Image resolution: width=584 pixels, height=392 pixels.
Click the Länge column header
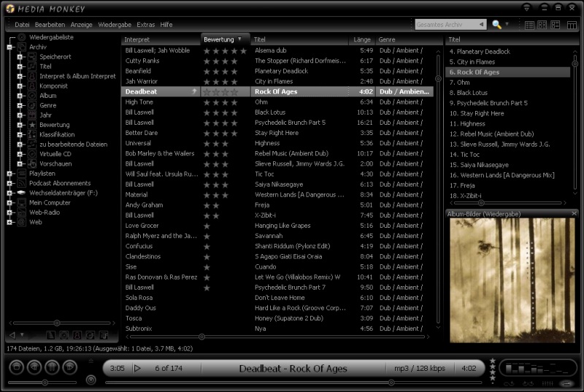point(362,39)
